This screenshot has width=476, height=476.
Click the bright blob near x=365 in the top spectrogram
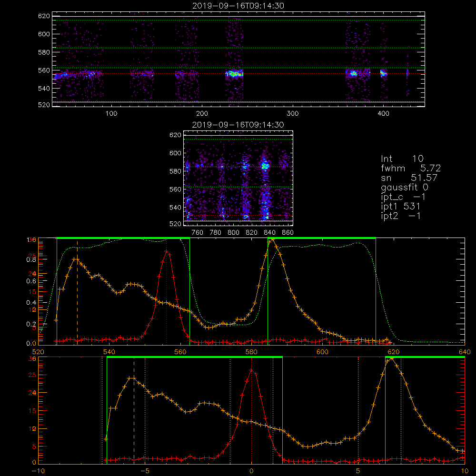(353, 73)
